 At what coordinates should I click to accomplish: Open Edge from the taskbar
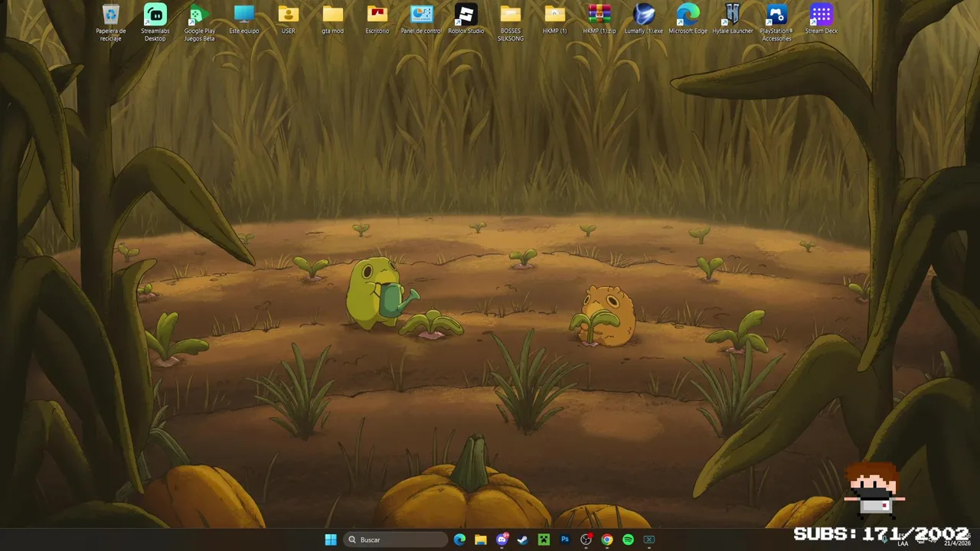(459, 540)
